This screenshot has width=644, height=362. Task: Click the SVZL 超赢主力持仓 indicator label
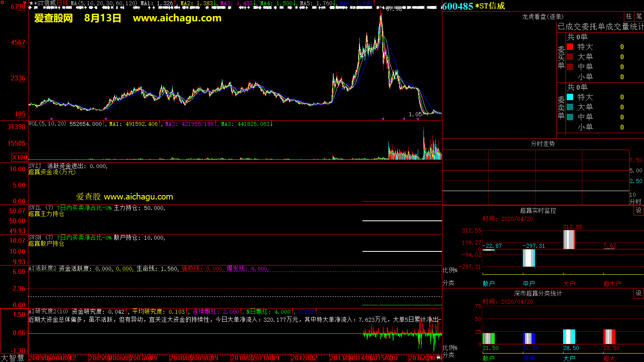click(x=46, y=214)
